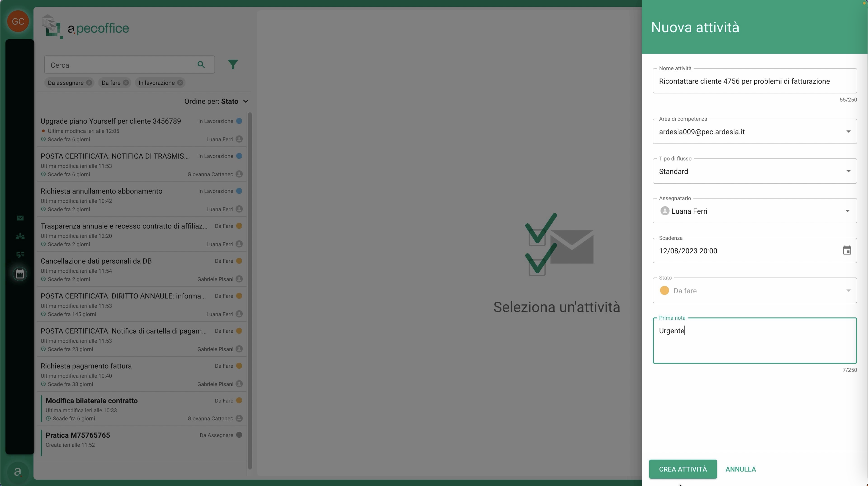Open Cancellazione dati personali da DB task
868x486 pixels.
point(142,270)
